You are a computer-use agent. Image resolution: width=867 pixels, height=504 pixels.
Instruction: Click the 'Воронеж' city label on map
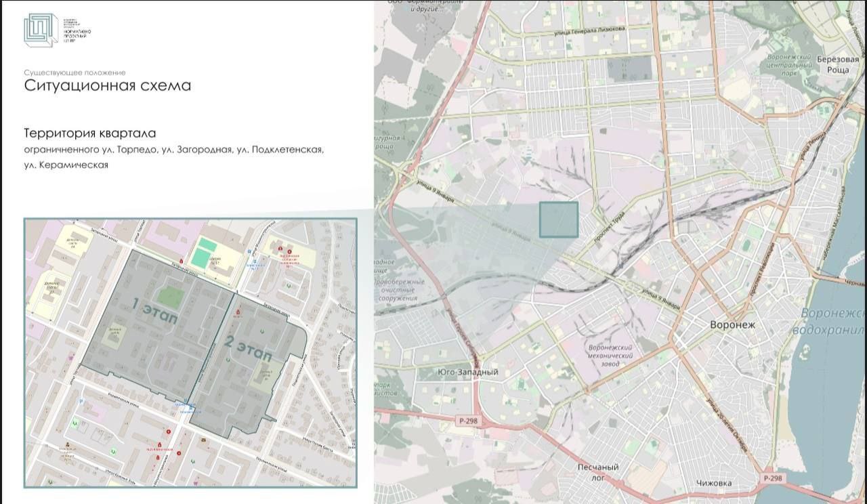[x=732, y=324]
